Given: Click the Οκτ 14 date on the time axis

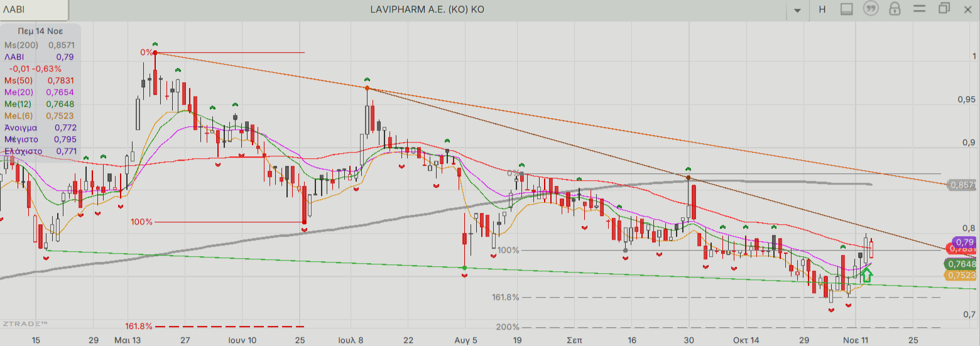Looking at the screenshot, I should (x=745, y=340).
